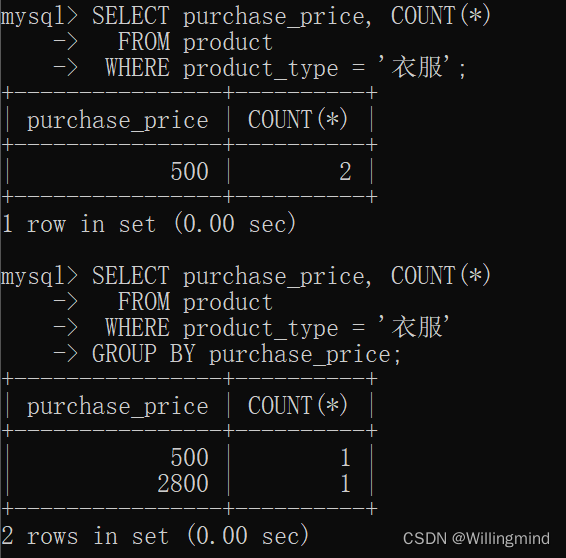Click the first SELECT keyword
The image size is (566, 558).
131,16
